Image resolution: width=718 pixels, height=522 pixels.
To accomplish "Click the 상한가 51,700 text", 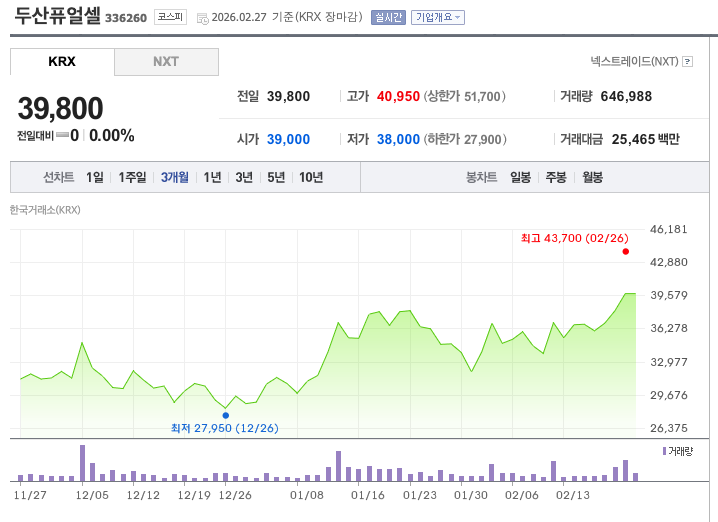I will coord(464,97).
